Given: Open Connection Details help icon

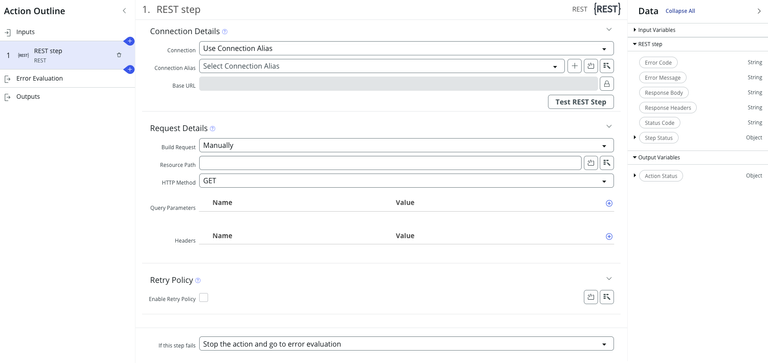Looking at the screenshot, I should click(x=225, y=32).
